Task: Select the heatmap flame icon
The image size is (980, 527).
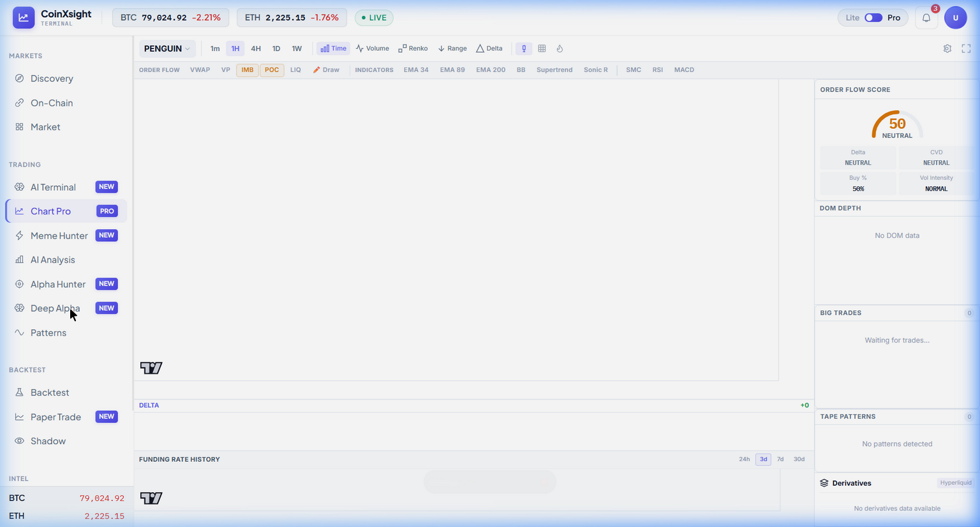Action: tap(560, 48)
